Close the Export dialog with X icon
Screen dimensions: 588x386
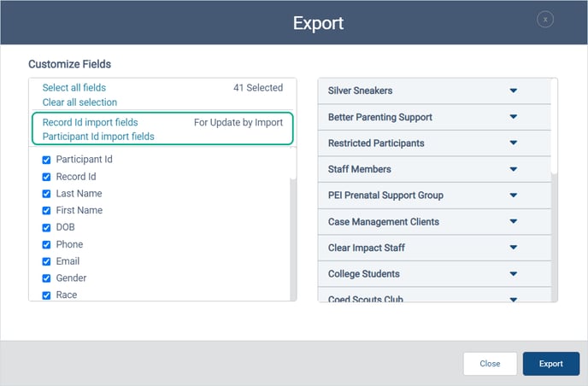545,20
